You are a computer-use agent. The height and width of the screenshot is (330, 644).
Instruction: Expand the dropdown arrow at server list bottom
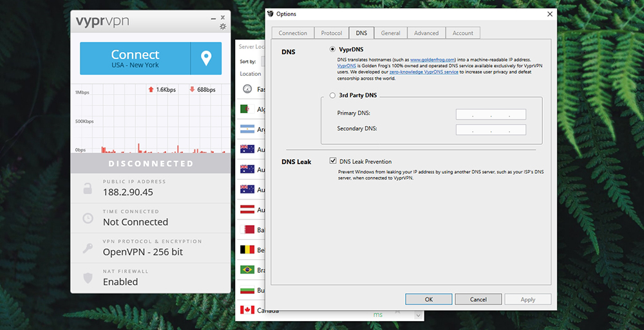418,315
